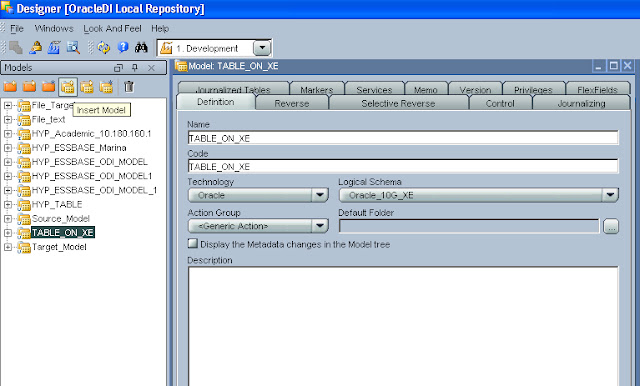Select the Definition tab

click(x=216, y=102)
